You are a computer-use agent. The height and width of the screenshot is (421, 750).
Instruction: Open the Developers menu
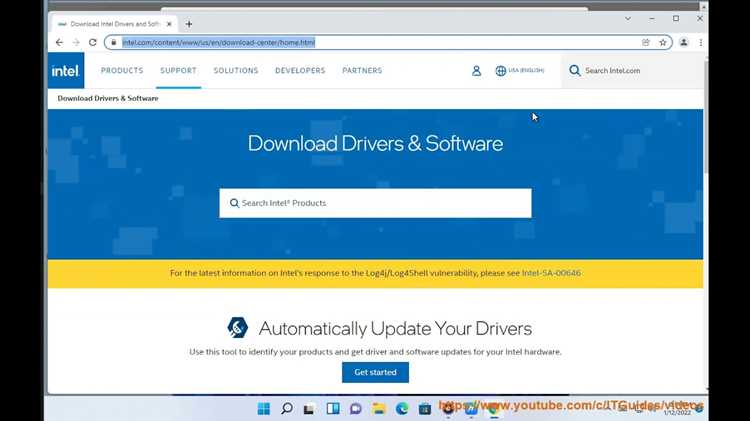pyautogui.click(x=300, y=70)
